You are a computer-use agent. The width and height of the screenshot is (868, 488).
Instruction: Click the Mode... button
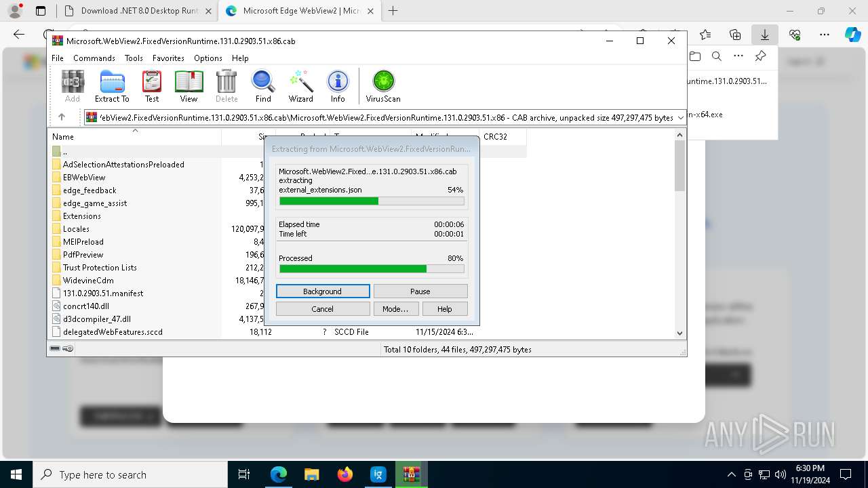(395, 309)
